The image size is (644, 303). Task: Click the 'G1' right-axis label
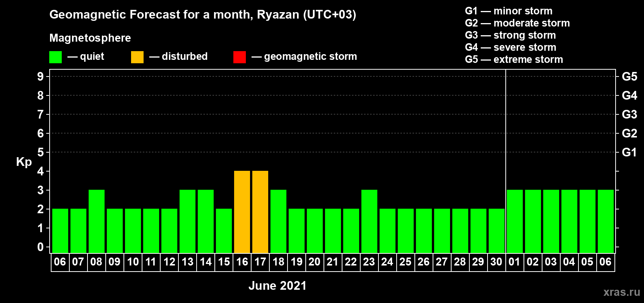pos(630,152)
